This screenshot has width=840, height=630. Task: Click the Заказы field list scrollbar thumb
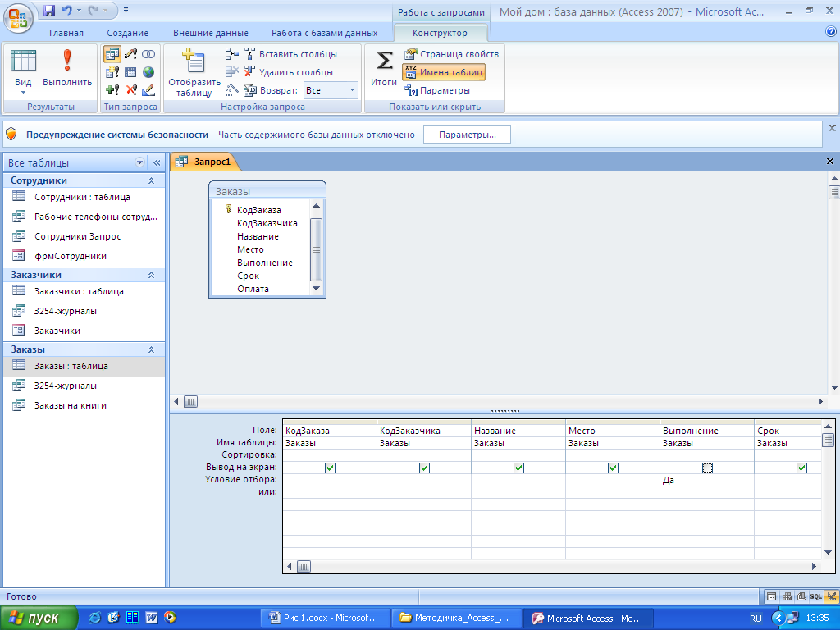tap(316, 249)
